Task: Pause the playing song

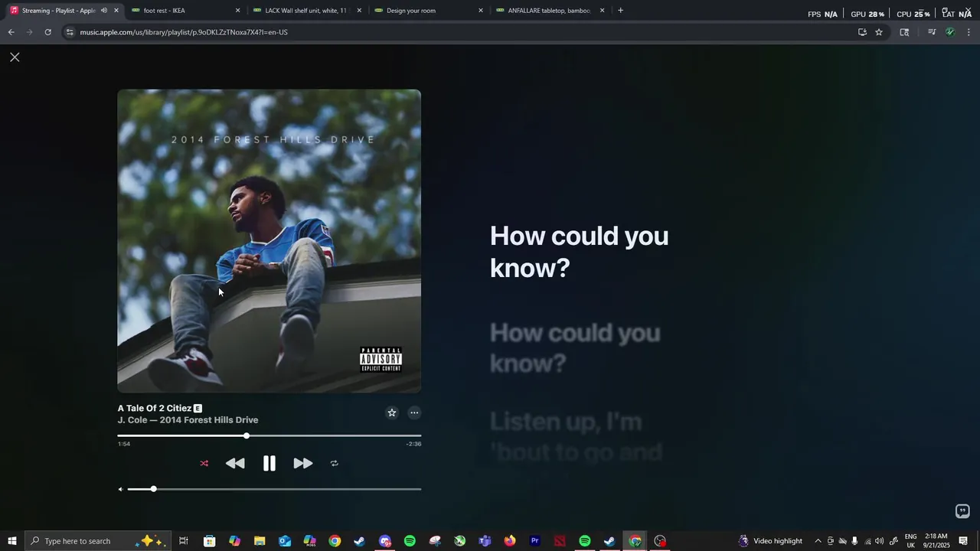Action: coord(269,463)
